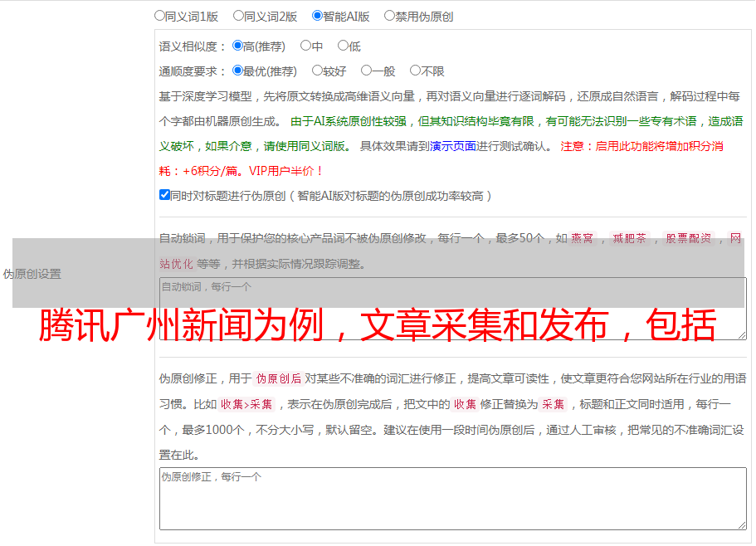Screen dimensions: 756x546
Task: Set 语义相似度 to 高(推荐)
Action: click(237, 46)
